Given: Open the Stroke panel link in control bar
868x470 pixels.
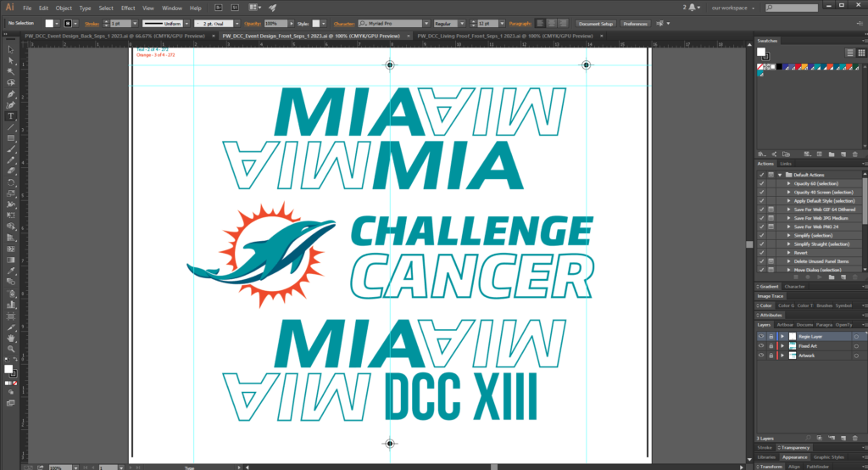Looking at the screenshot, I should tap(92, 23).
